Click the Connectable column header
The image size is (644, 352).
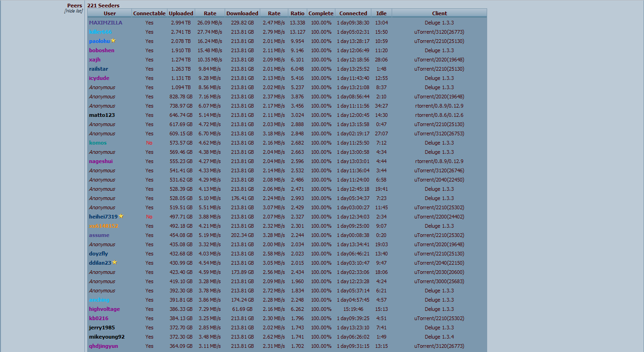click(149, 13)
